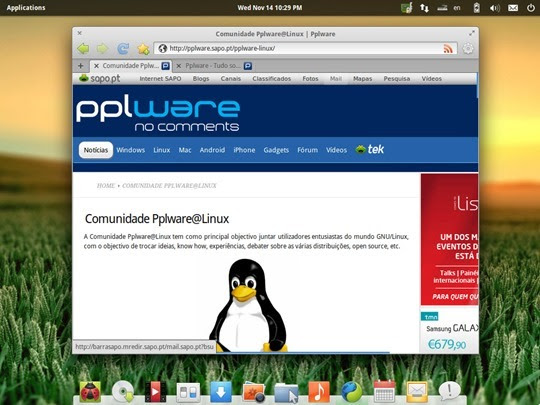
Task: Select the Notícias navigation tab
Action: tap(96, 150)
